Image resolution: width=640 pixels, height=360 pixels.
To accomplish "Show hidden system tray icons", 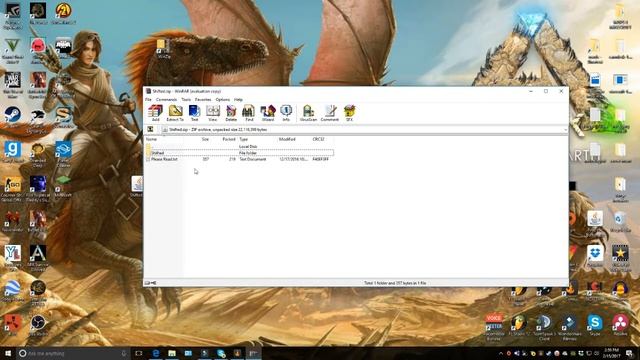I will click(x=500, y=353).
